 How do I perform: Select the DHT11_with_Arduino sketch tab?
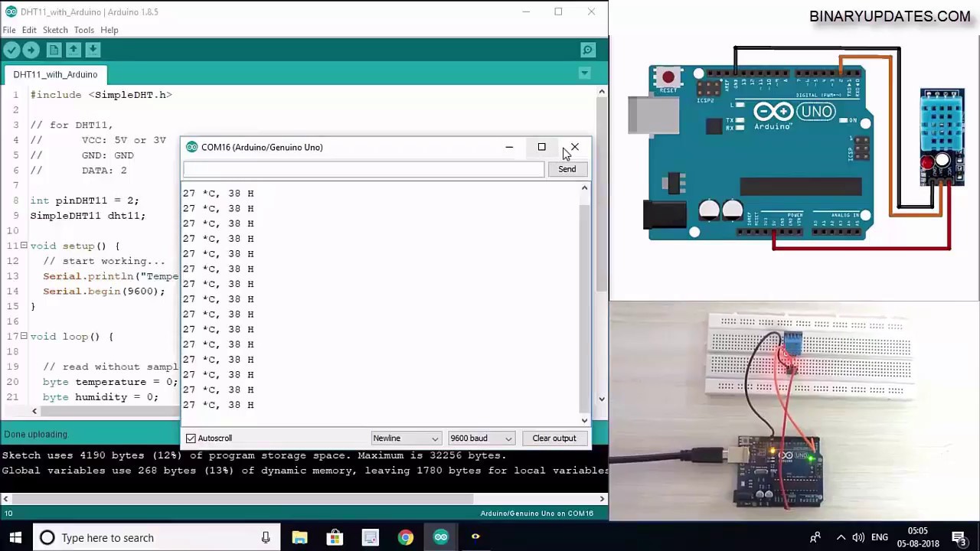55,74
